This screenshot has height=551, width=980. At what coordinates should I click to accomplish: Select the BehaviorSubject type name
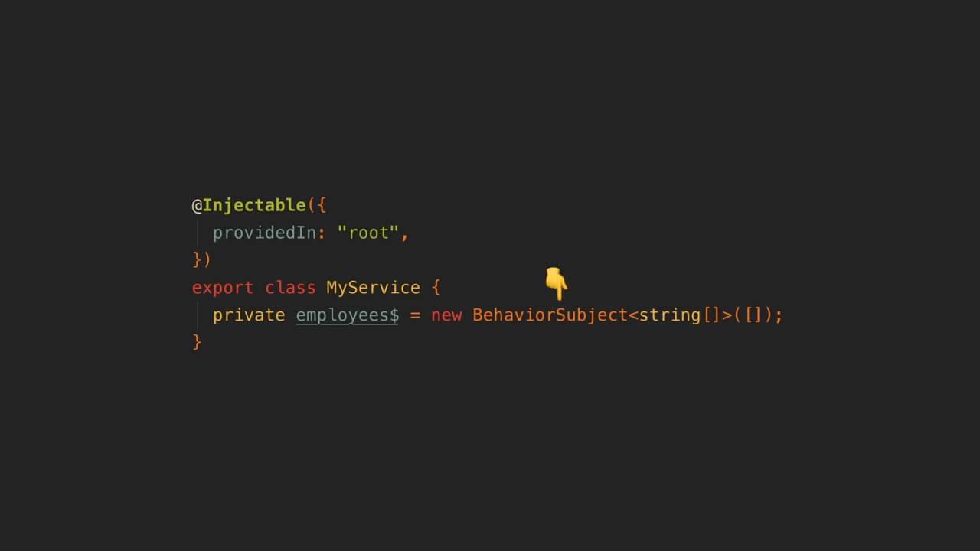pyautogui.click(x=550, y=315)
